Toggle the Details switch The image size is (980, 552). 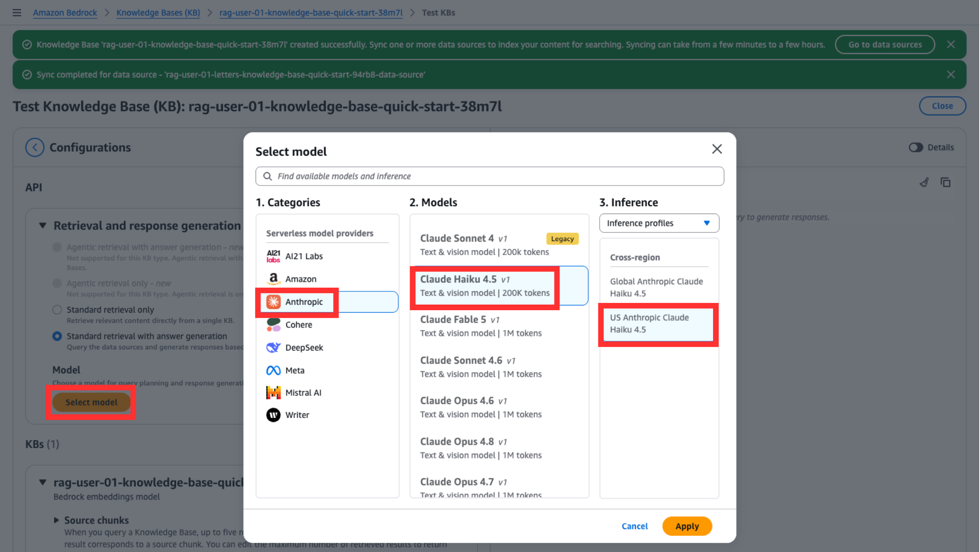point(915,147)
